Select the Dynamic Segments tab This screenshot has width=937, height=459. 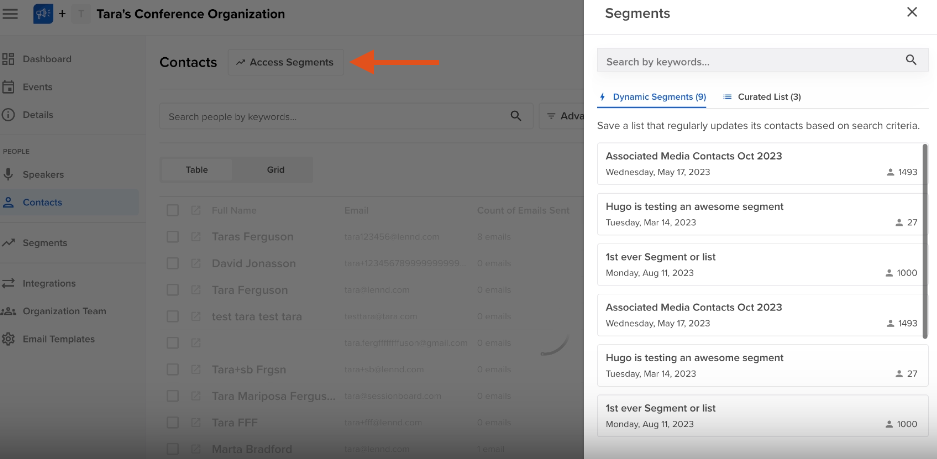pyautogui.click(x=652, y=97)
